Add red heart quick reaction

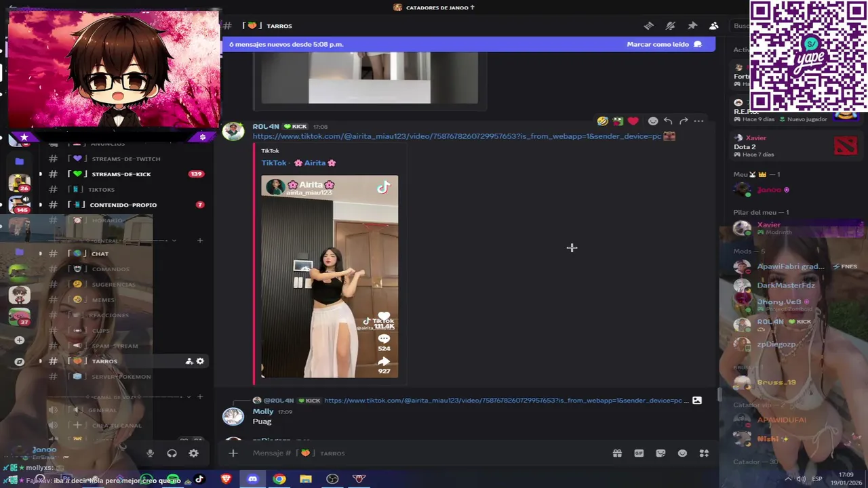coord(633,121)
